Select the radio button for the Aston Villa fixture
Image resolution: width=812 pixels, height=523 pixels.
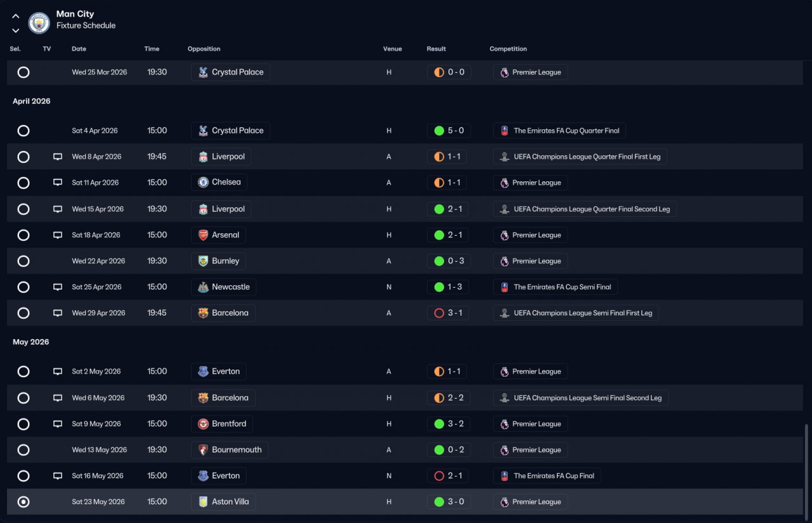pos(23,502)
